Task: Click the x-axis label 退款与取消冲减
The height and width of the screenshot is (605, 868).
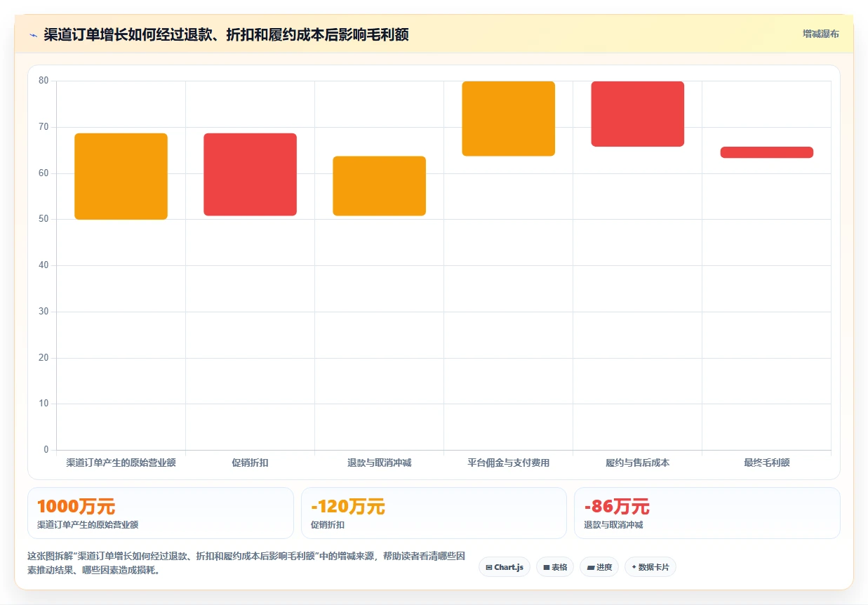Action: click(380, 463)
